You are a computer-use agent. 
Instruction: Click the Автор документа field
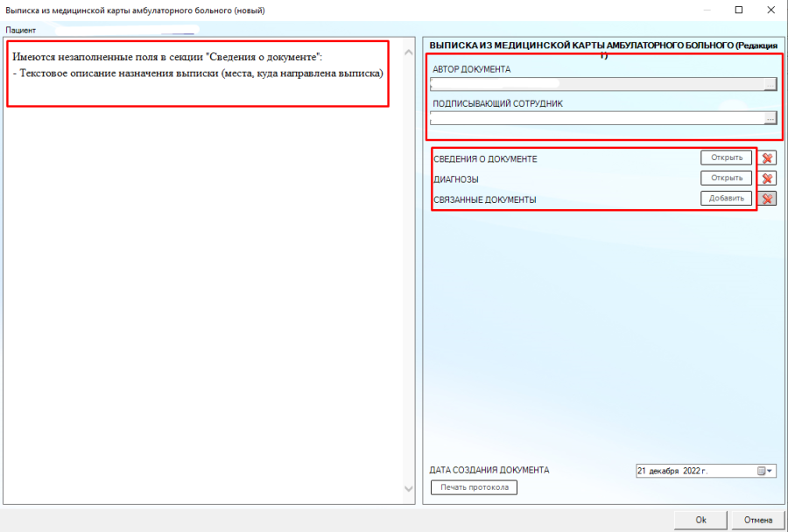[597, 84]
